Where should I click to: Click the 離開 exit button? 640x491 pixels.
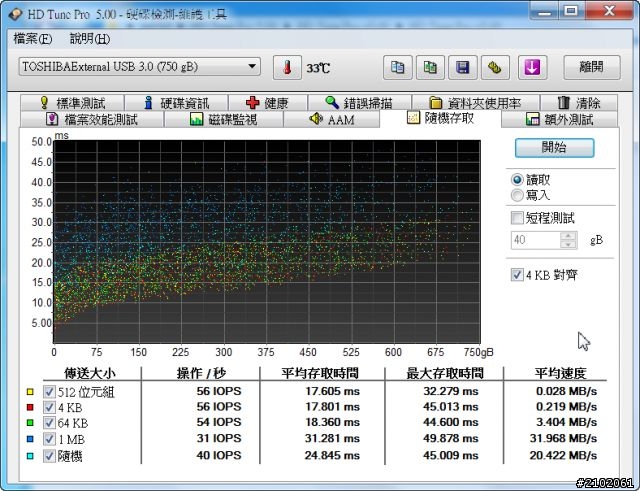[x=592, y=67]
